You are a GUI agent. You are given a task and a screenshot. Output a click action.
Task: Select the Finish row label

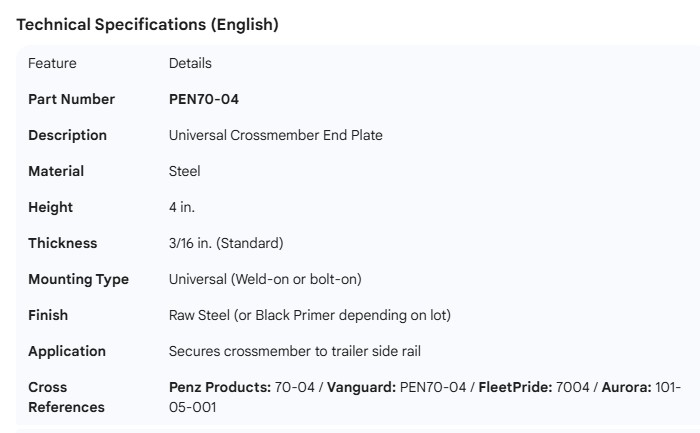pyautogui.click(x=48, y=315)
